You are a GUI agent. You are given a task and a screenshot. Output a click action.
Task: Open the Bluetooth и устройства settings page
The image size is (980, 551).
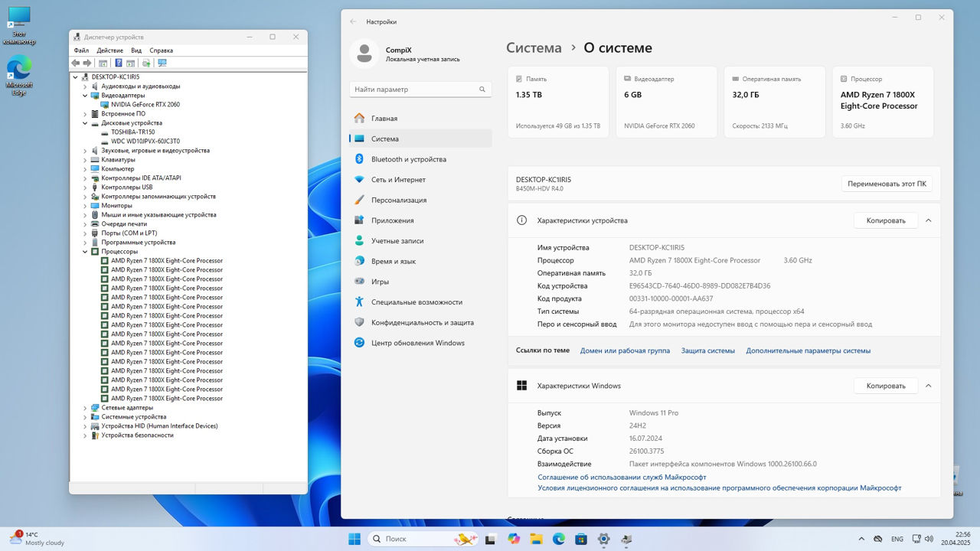[420, 159]
